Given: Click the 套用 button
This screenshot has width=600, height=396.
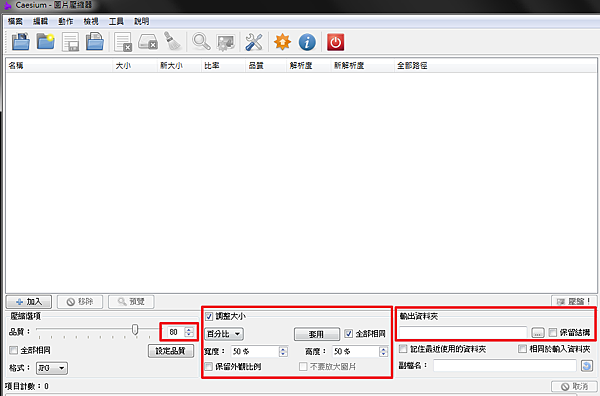Looking at the screenshot, I should click(317, 334).
